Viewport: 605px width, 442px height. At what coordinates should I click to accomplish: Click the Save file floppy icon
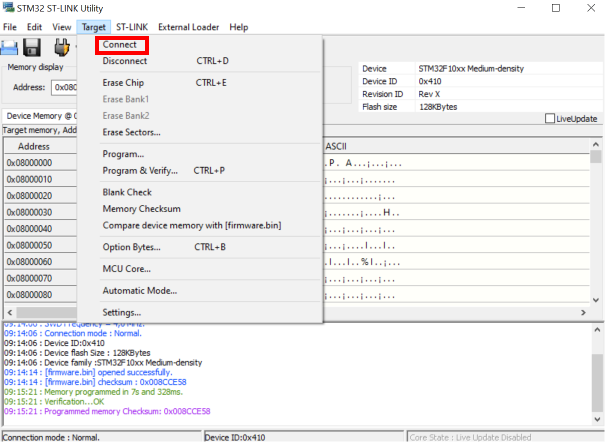click(x=32, y=47)
